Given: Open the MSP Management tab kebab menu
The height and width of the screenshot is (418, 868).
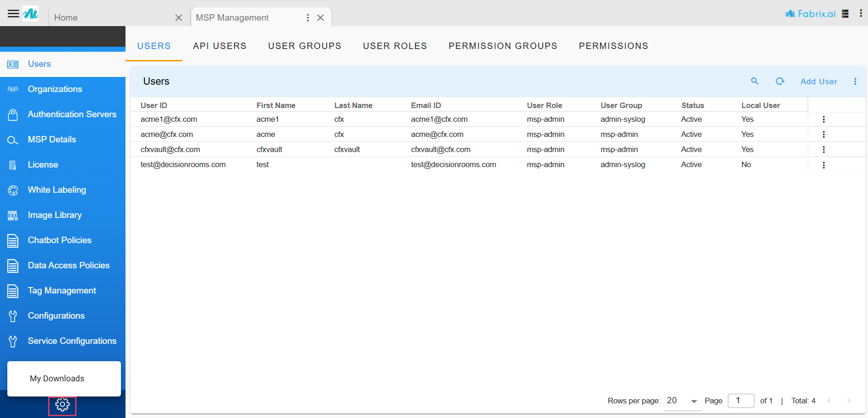Looking at the screenshot, I should coord(307,18).
